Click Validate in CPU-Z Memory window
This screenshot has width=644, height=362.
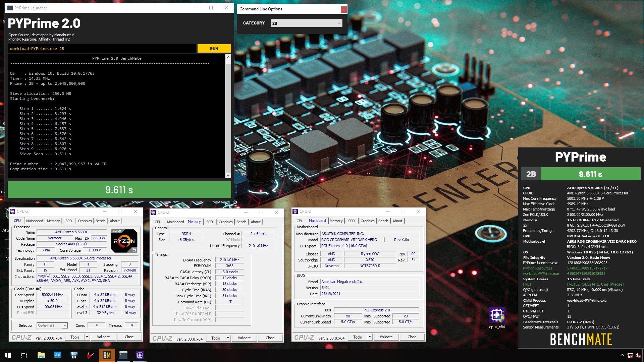click(x=244, y=338)
